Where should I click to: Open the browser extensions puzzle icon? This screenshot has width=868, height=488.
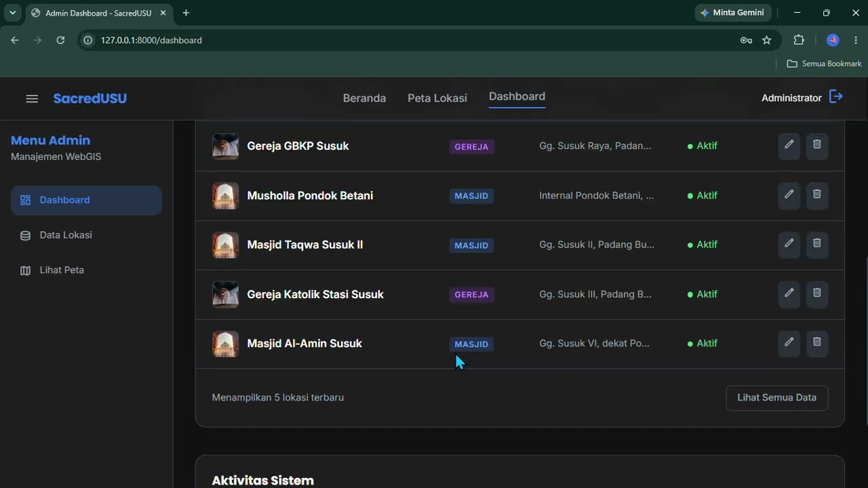coord(799,40)
